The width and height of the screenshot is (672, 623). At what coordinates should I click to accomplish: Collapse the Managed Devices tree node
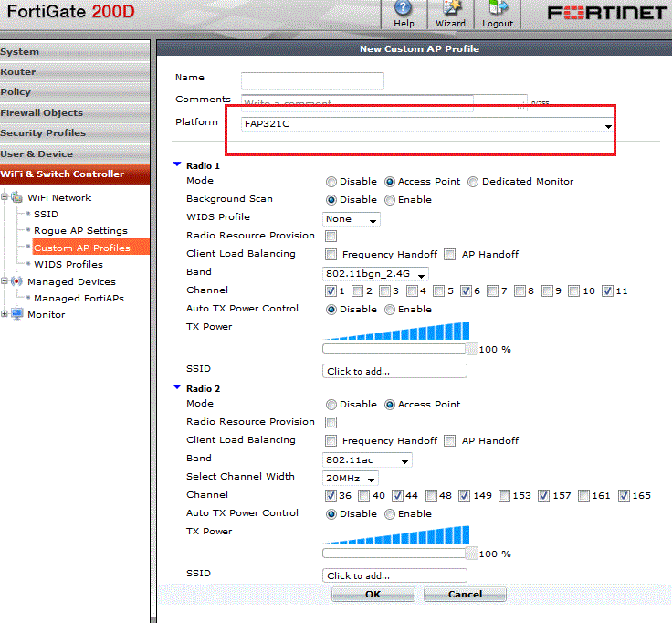click(x=5, y=281)
